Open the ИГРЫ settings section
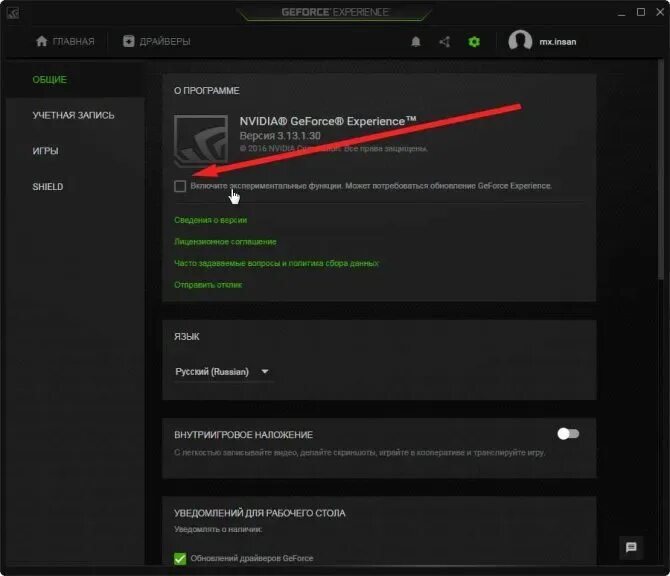 tap(45, 151)
